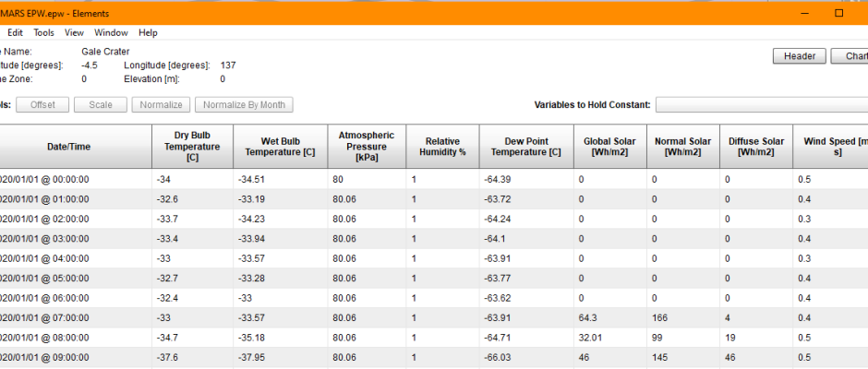Select the Dry Bulb Temperature column header

[193, 147]
